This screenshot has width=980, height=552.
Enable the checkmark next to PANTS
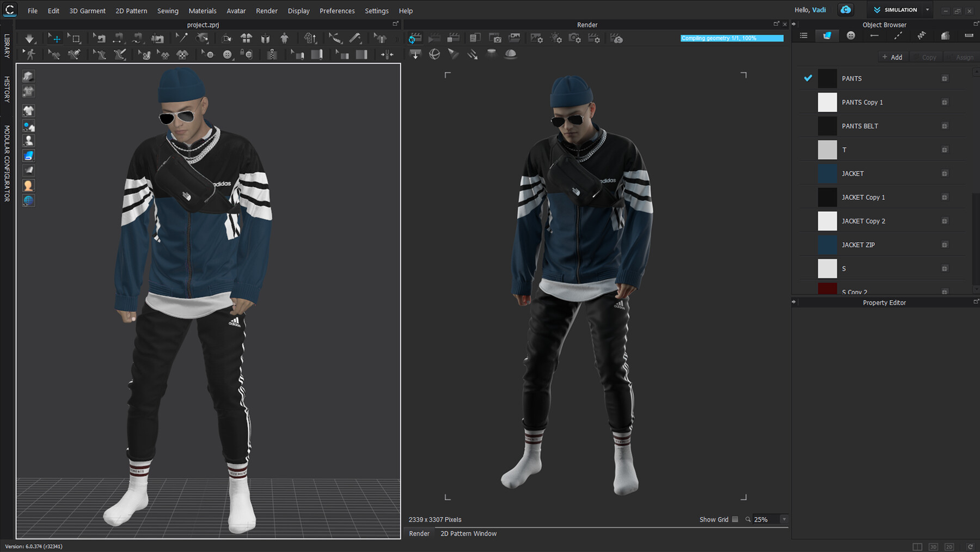click(x=807, y=78)
